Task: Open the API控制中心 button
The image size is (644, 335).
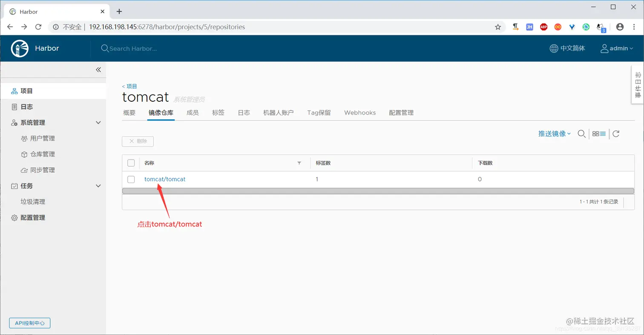Action: tap(30, 323)
